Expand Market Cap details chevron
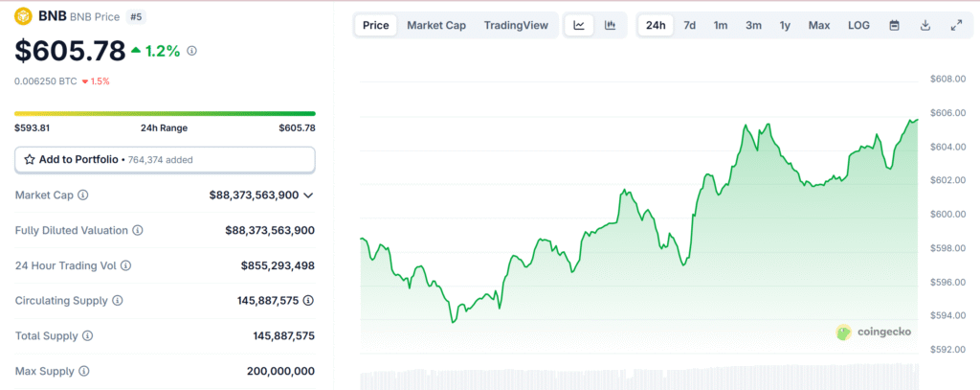Image resolution: width=980 pixels, height=390 pixels. (x=308, y=195)
